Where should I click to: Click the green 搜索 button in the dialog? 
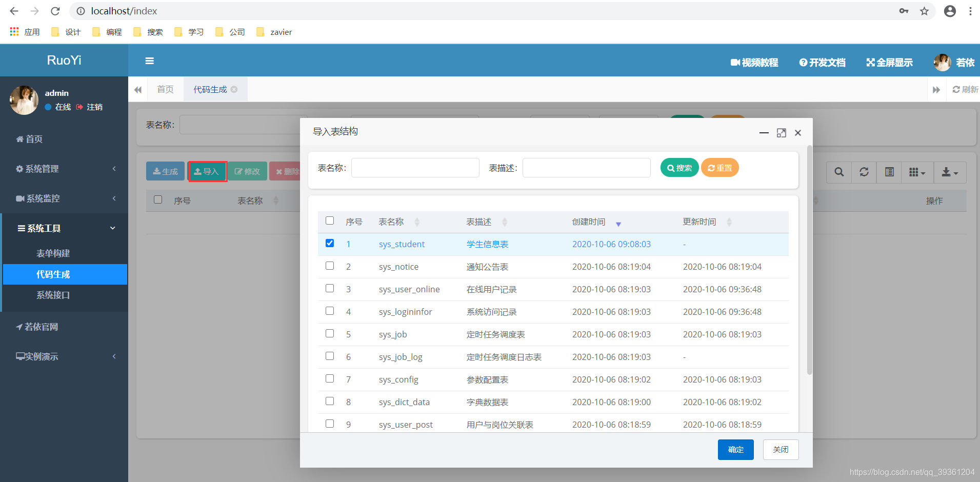click(679, 168)
